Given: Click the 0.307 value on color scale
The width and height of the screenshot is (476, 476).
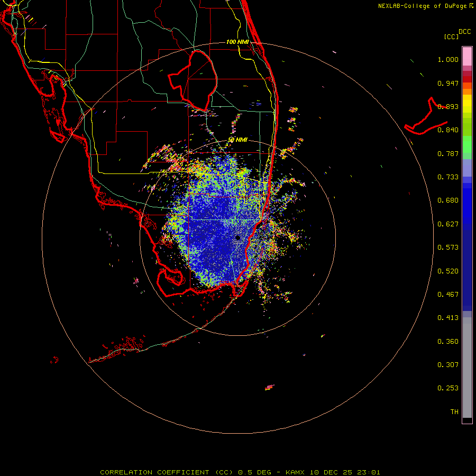Looking at the screenshot, I should [x=448, y=365].
